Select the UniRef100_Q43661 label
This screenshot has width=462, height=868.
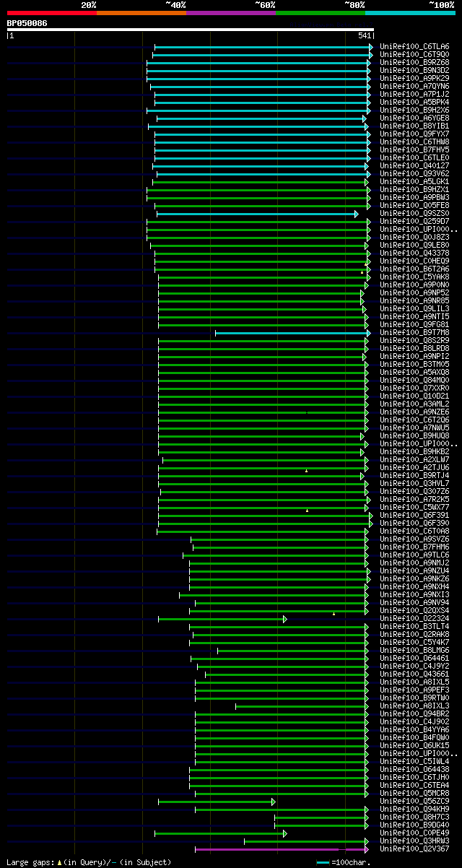click(414, 674)
